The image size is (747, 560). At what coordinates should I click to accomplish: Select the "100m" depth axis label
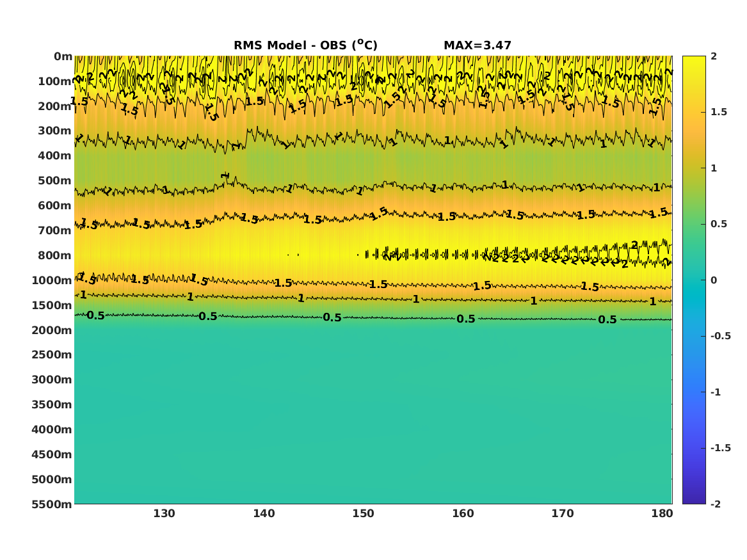pyautogui.click(x=55, y=81)
